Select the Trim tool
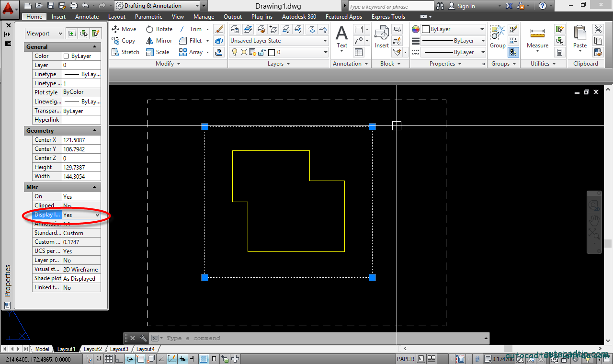 click(192, 29)
